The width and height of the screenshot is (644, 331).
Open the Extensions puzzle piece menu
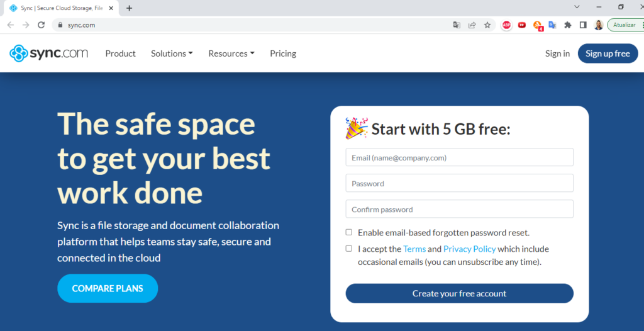pyautogui.click(x=568, y=25)
